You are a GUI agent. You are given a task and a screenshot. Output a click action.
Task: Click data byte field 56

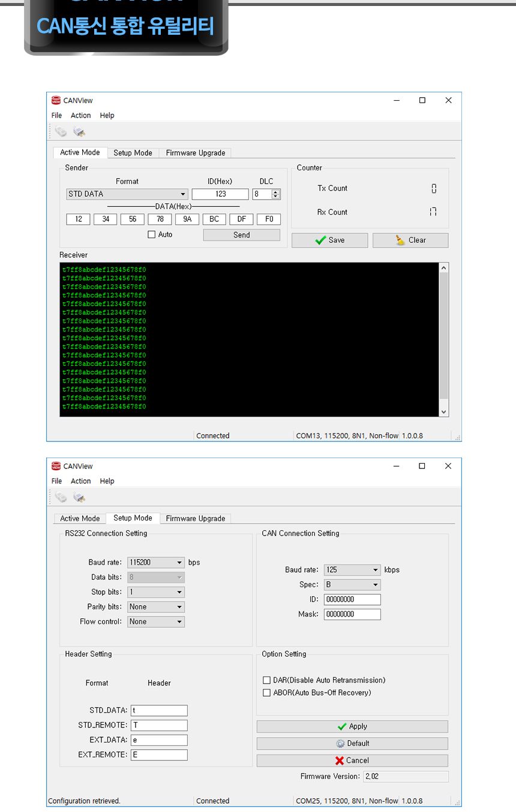133,219
